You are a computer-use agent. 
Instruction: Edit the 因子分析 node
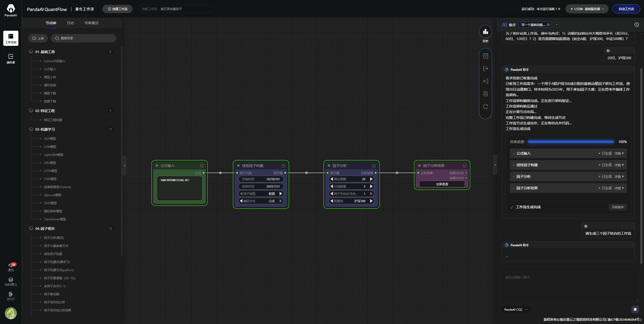point(374,166)
